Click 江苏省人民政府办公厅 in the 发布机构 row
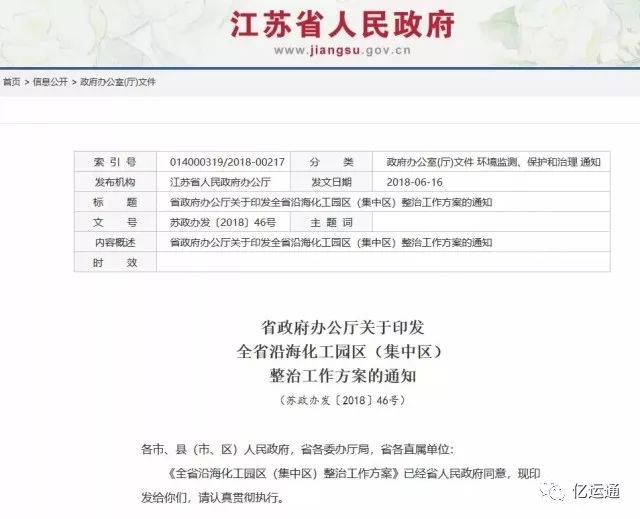Viewport: 640px width, 519px height. 220,182
